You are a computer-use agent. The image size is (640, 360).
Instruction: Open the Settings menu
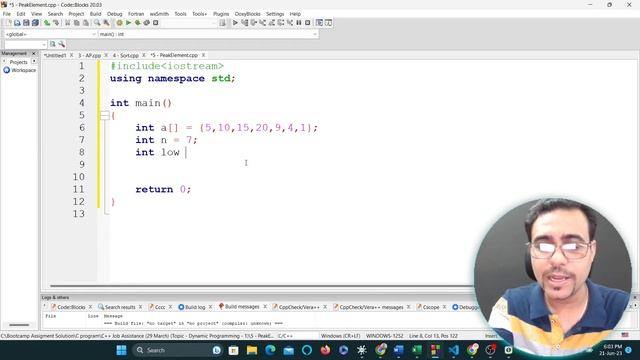(x=275, y=14)
